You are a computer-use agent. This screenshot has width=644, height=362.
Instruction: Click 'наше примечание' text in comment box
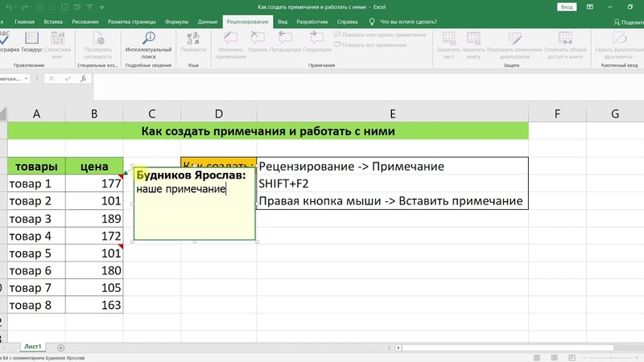click(x=181, y=189)
